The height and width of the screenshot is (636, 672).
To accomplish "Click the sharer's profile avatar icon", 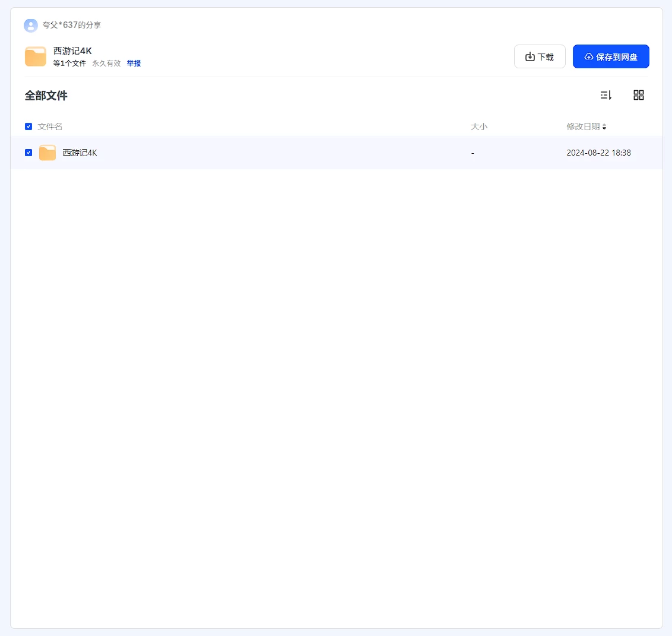I will [31, 26].
